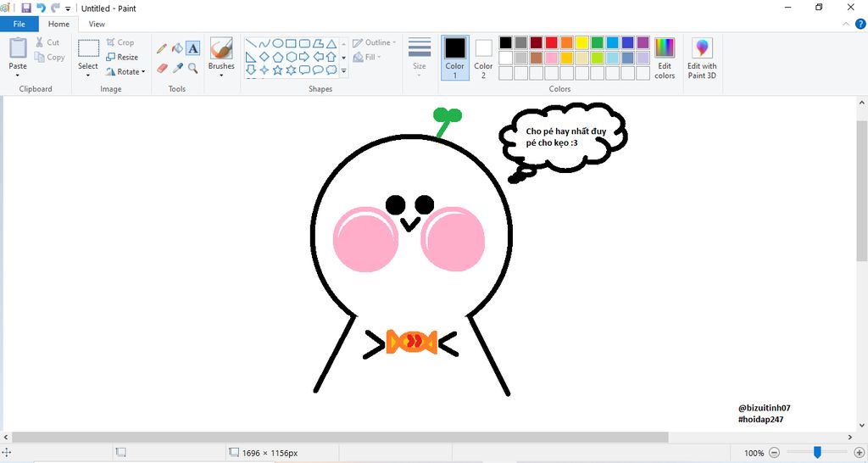The height and width of the screenshot is (463, 868).
Task: Pick the green color swatch
Action: tap(597, 42)
